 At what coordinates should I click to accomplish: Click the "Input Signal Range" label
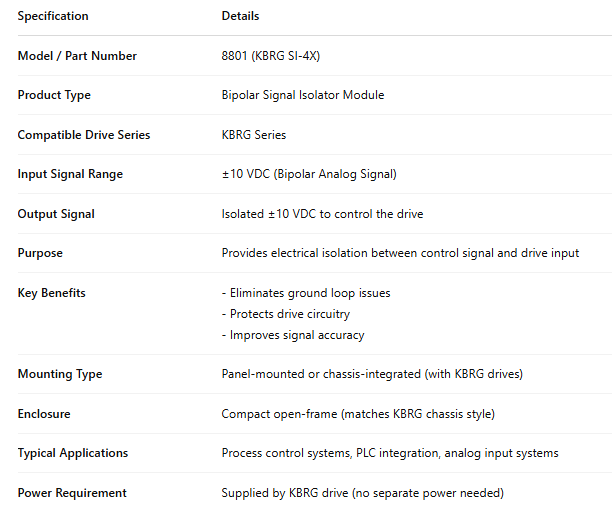(70, 174)
